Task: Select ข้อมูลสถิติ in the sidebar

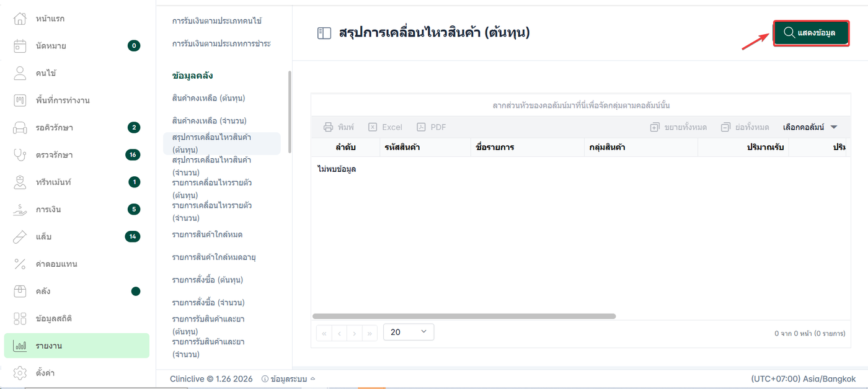Action: 77,318
